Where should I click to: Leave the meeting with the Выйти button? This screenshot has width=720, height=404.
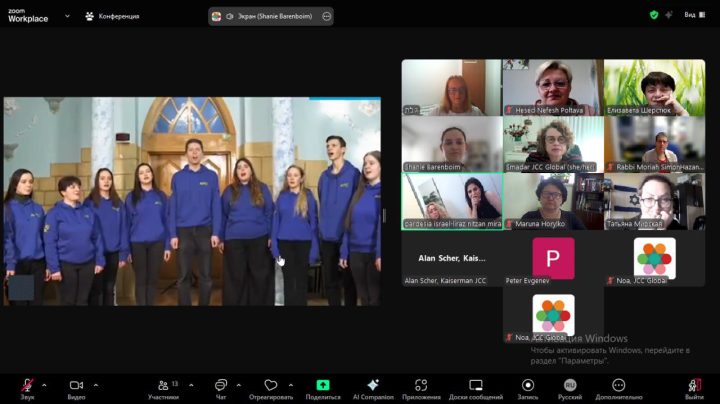tap(694, 388)
